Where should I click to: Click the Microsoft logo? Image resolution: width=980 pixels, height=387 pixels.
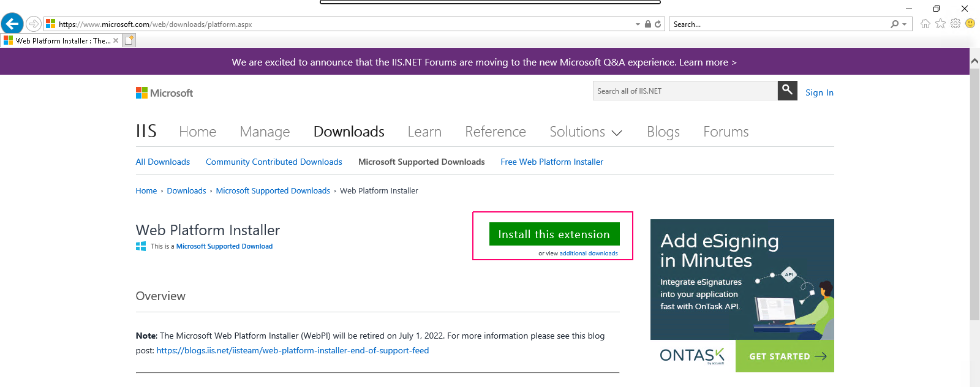coord(164,93)
